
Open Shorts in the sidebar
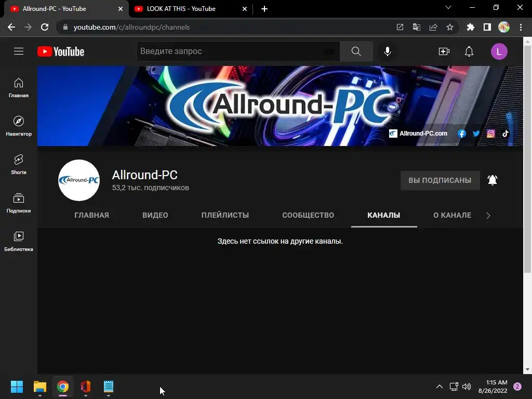pyautogui.click(x=19, y=165)
